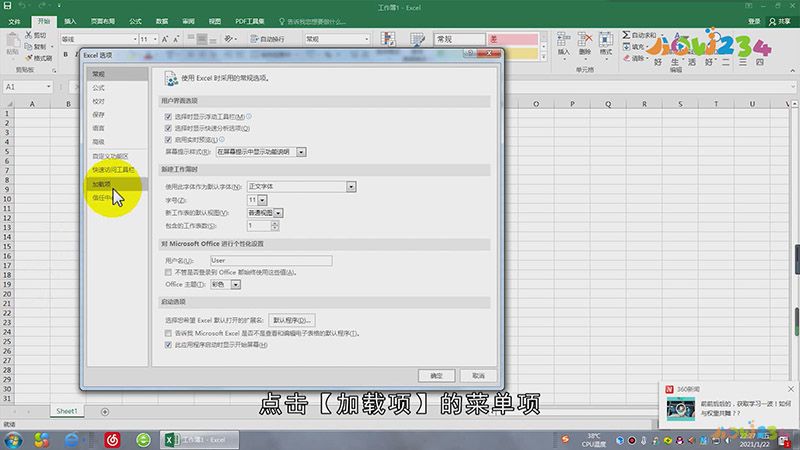Image resolution: width=800 pixels, height=450 pixels.
Task: Click the pink 'Bad' (差) cell style swatch
Action: [513, 39]
